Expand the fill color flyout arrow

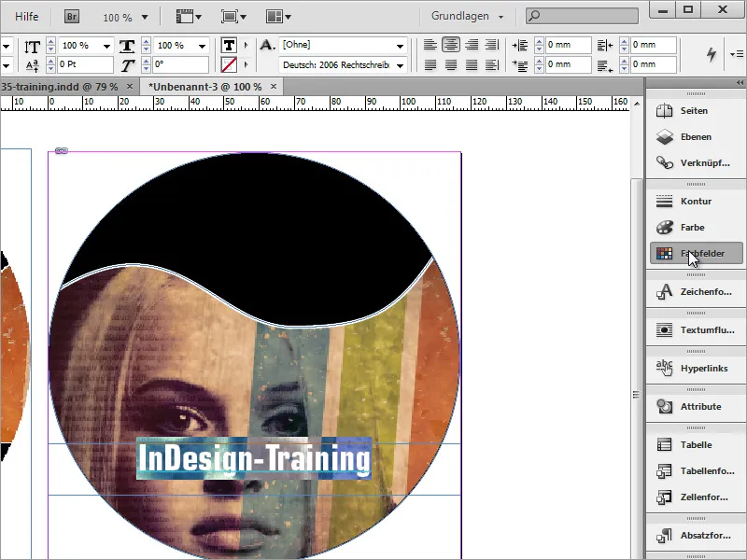point(246,45)
